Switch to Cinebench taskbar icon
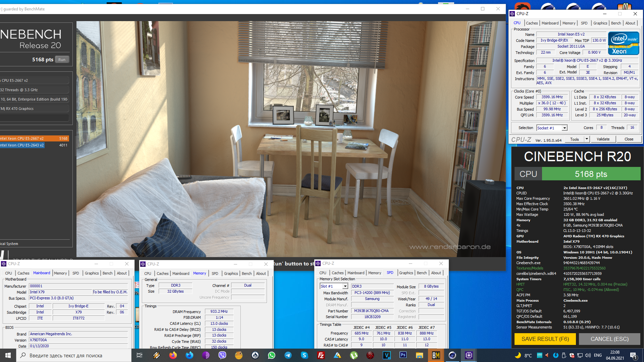 coord(452,355)
